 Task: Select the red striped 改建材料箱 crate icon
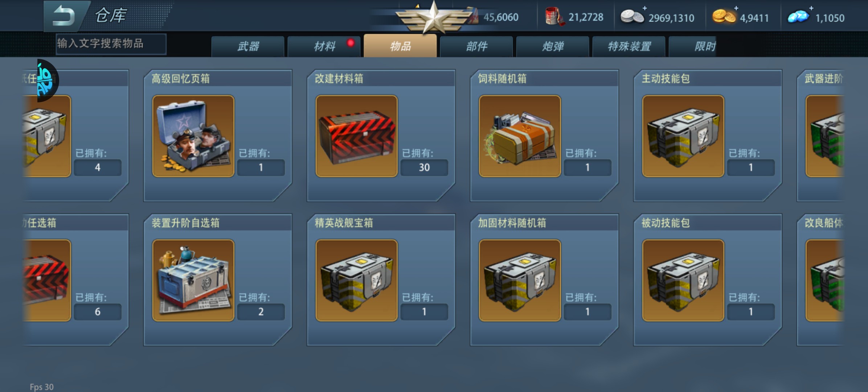pos(356,136)
